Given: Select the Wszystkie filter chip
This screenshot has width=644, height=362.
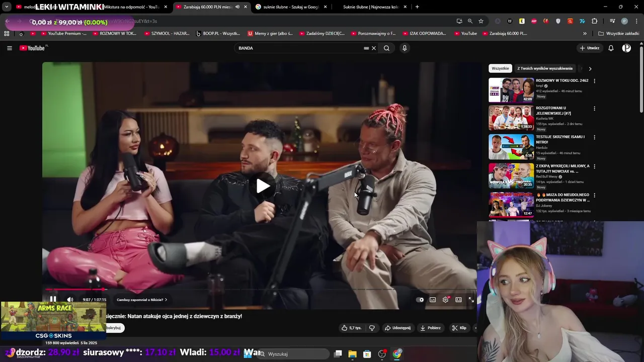Looking at the screenshot, I should 500,68.
